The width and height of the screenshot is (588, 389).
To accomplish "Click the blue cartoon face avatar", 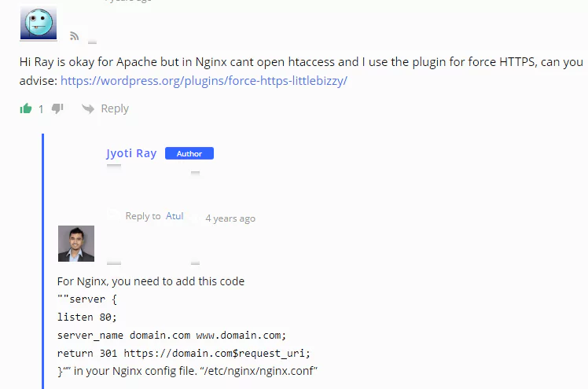I will [x=39, y=23].
